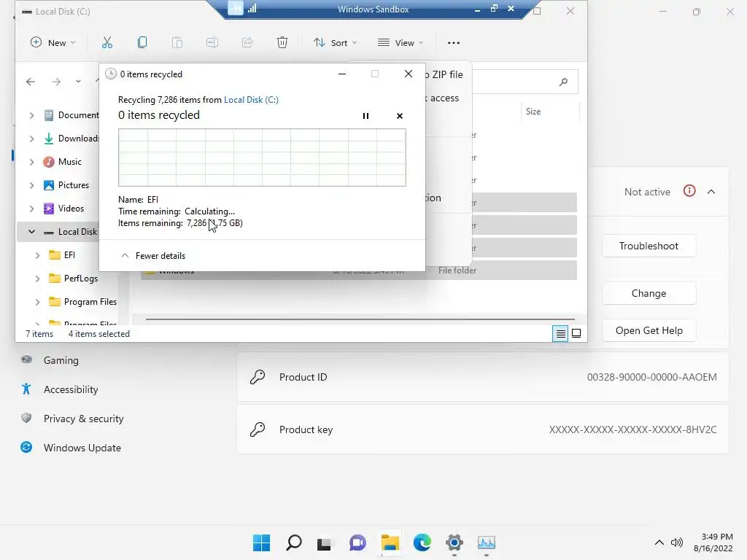Select the PerfLogs folder in the tree
Image resolution: width=747 pixels, height=560 pixels.
point(74,278)
